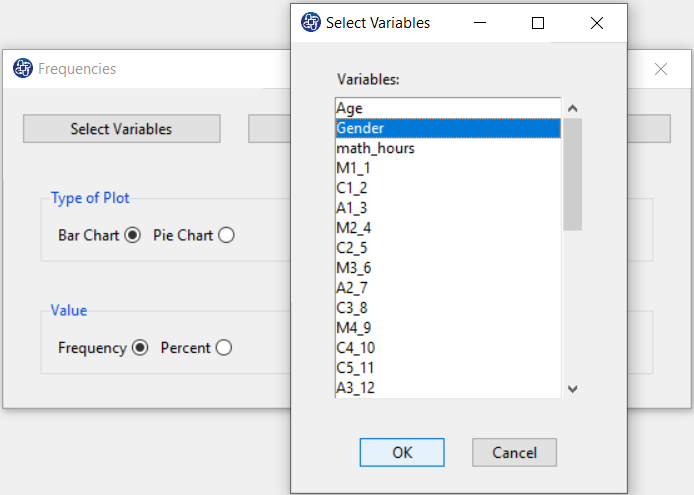Maximize the Select Variables dialog

[538, 23]
